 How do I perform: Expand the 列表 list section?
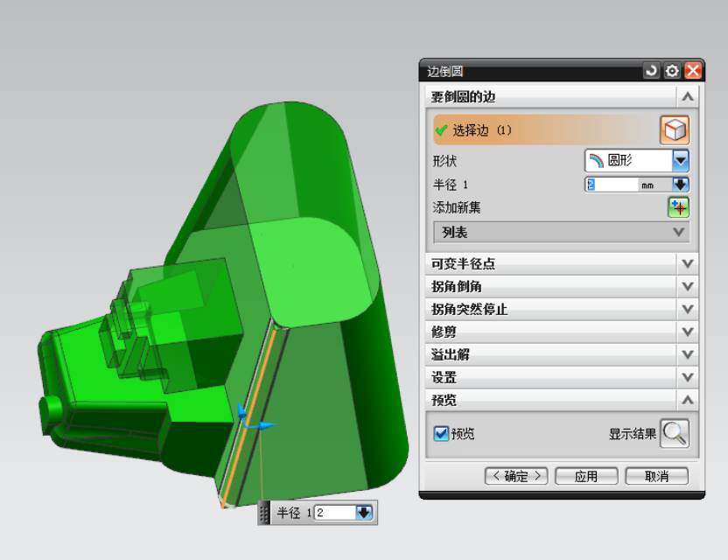pyautogui.click(x=562, y=232)
